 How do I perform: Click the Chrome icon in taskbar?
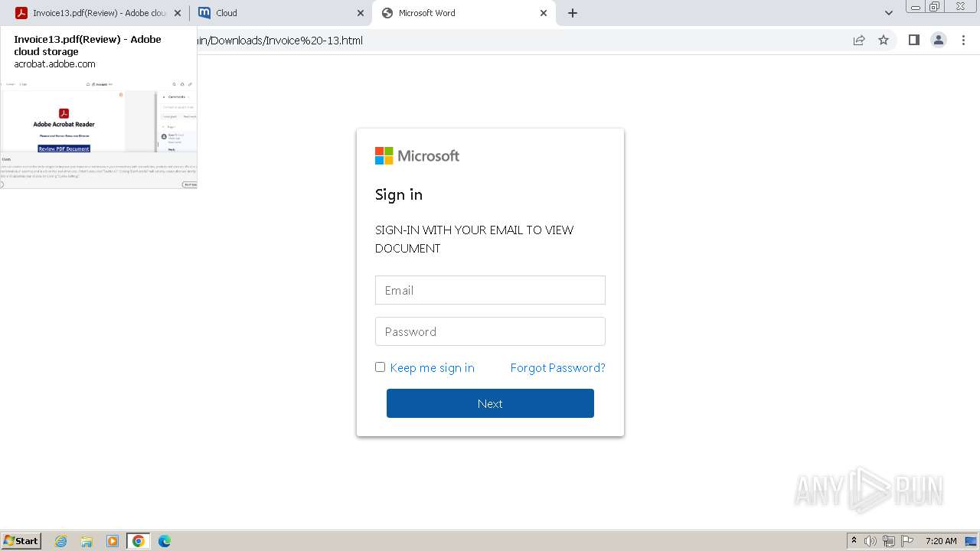click(139, 541)
